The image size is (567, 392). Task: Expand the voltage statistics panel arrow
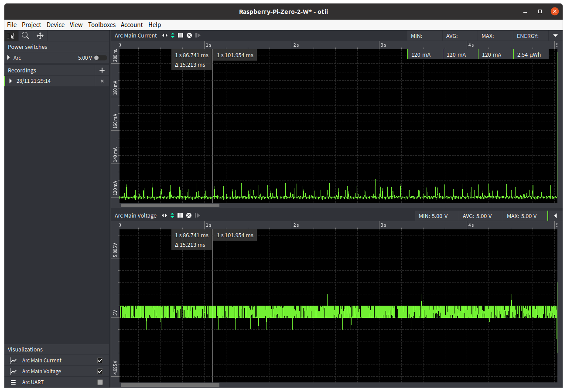(555, 215)
